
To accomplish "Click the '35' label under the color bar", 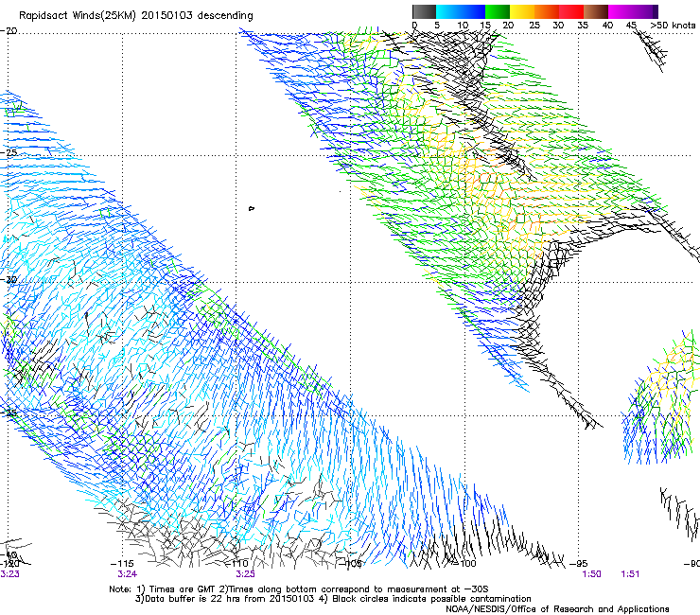I will [x=583, y=26].
